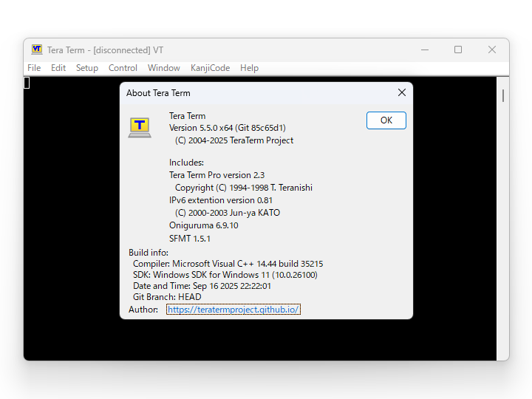Minimize the Tera Term window
The height and width of the screenshot is (399, 532).
(425, 50)
